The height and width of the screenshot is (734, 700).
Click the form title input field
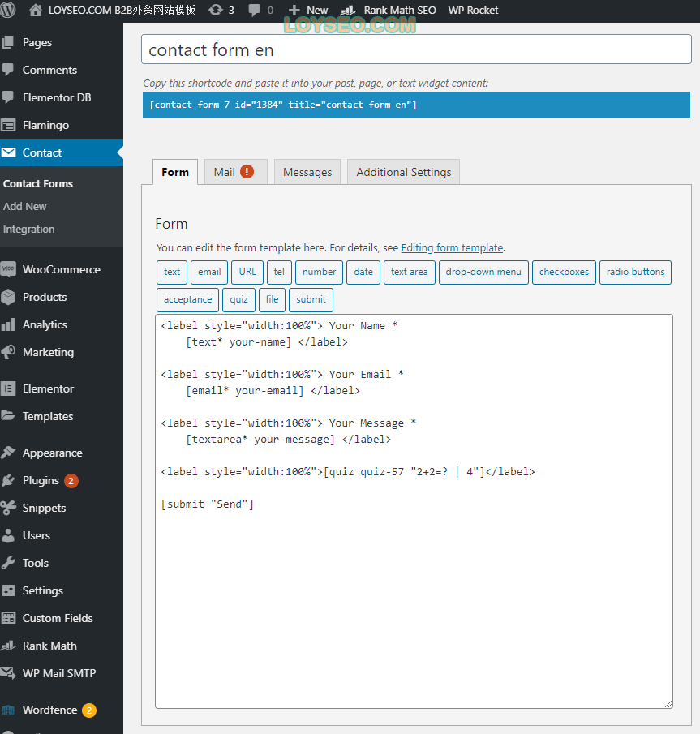coord(416,49)
